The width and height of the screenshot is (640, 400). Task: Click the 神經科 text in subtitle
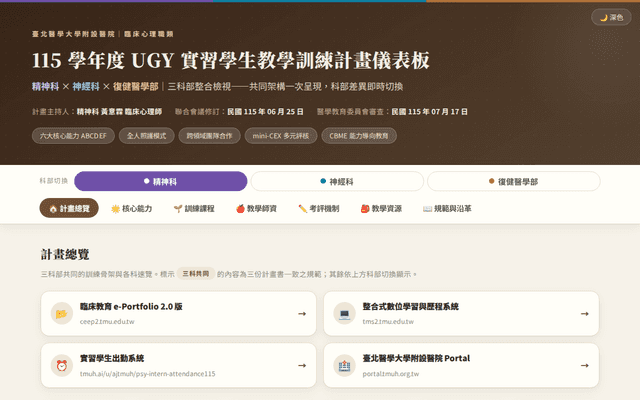tap(86, 87)
